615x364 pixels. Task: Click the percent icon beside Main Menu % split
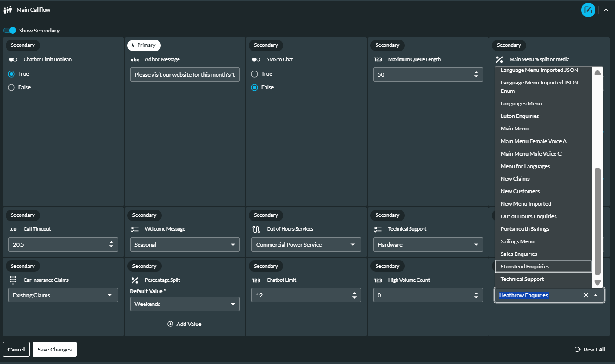499,59
